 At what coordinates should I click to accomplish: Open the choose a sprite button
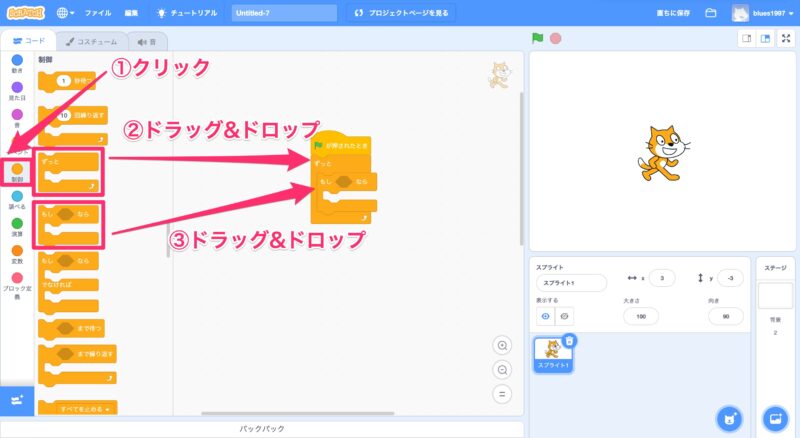tap(730, 417)
